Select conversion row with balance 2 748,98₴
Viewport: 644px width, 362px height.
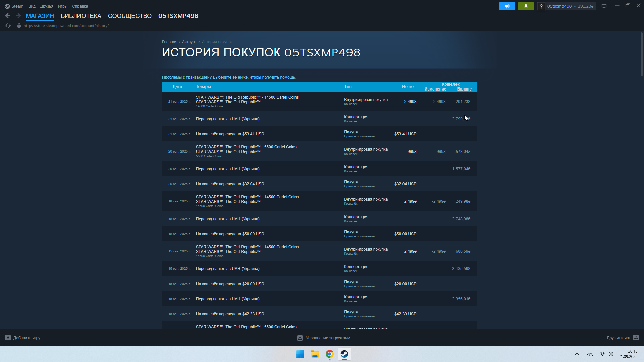click(x=319, y=219)
